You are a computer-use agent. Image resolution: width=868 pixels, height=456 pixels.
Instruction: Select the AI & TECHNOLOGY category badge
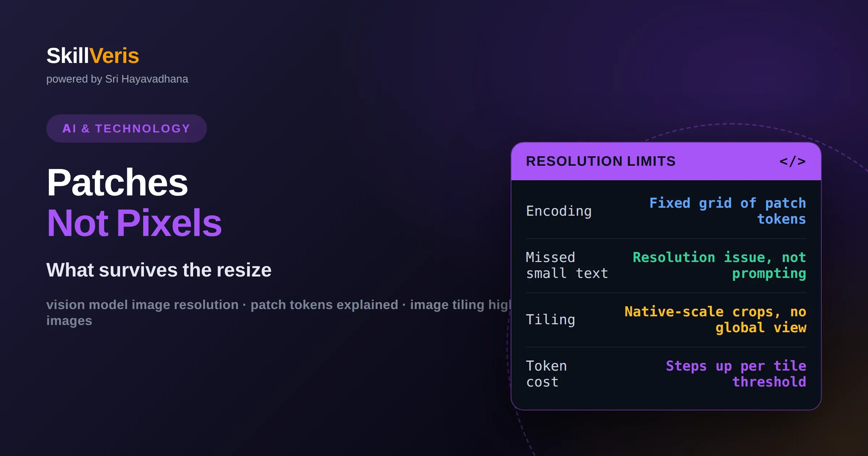pyautogui.click(x=126, y=128)
